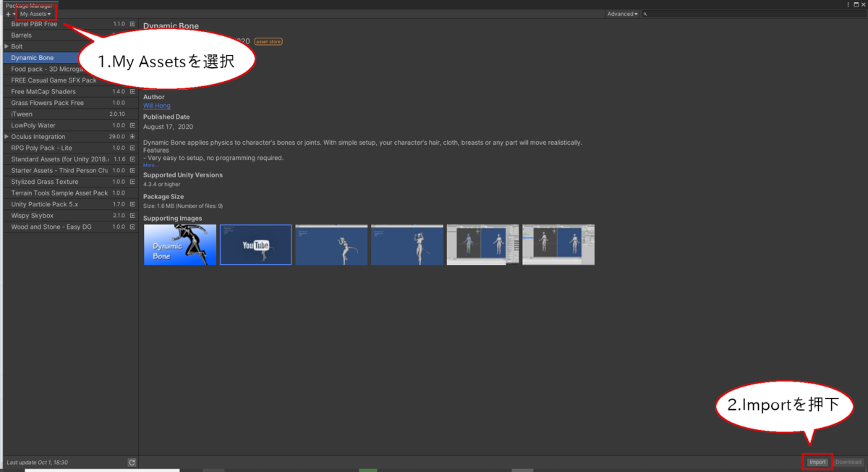Image resolution: width=868 pixels, height=472 pixels.
Task: Open the Advanced dropdown menu
Action: [622, 14]
